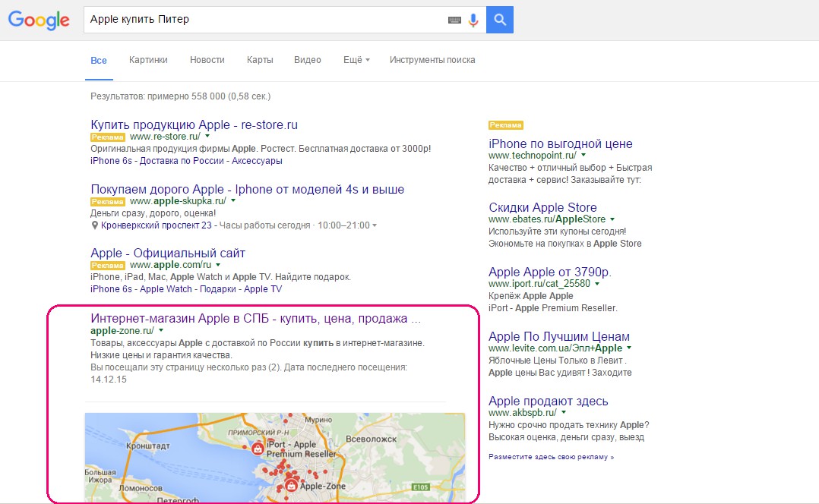
Task: Expand dropdown arrow next to apple-zone.ru/
Action: coord(161,330)
